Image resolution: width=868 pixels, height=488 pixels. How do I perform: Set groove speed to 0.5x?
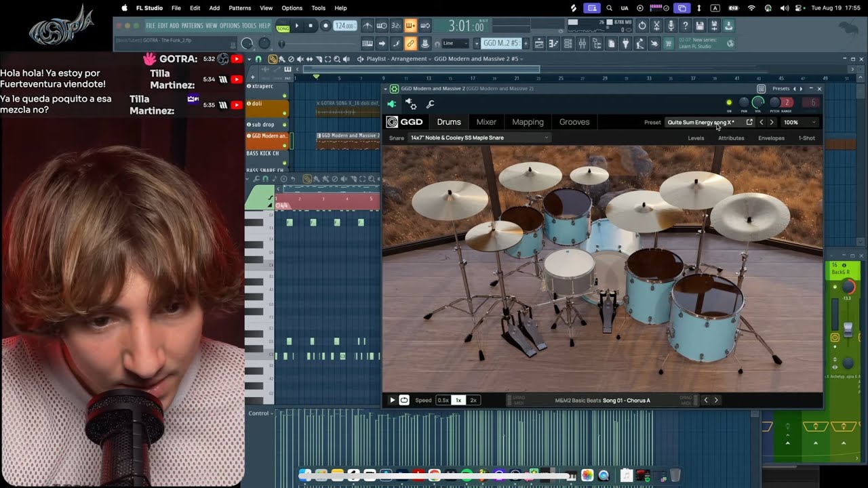tap(443, 400)
